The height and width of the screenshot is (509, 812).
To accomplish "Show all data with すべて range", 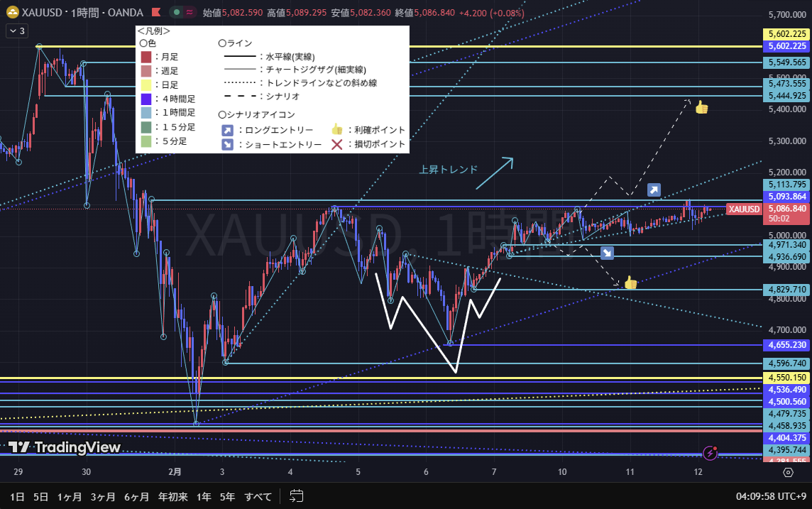I will click(x=258, y=496).
